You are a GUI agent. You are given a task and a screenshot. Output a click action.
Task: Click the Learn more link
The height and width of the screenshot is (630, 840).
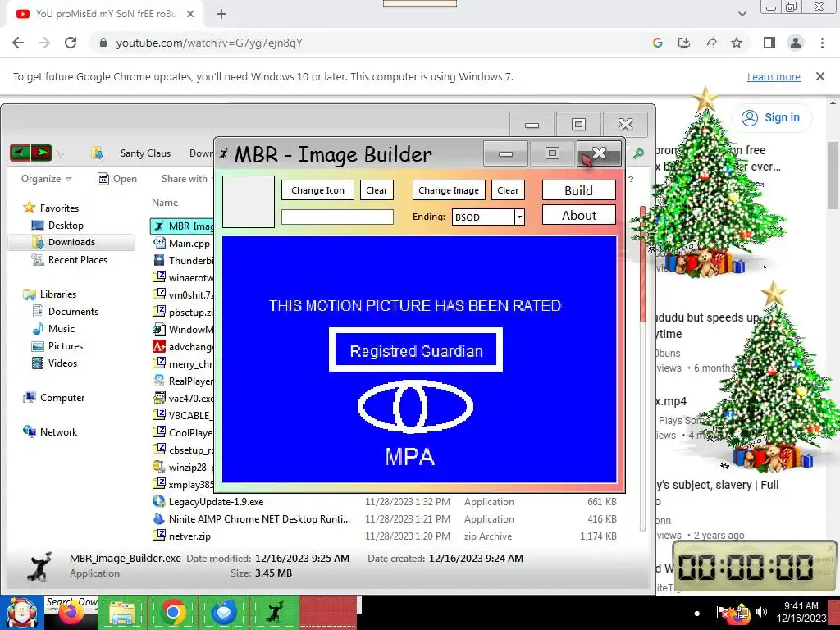click(x=774, y=76)
